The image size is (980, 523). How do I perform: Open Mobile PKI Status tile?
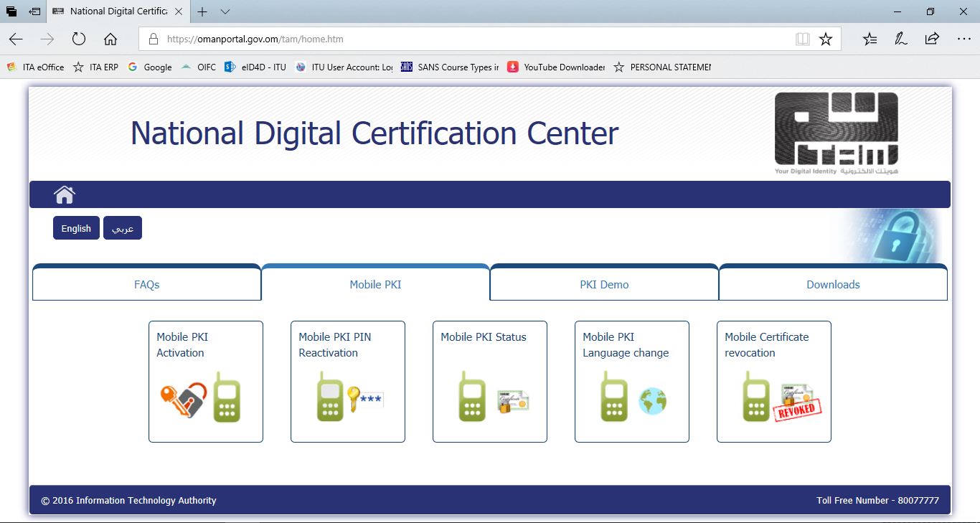489,382
